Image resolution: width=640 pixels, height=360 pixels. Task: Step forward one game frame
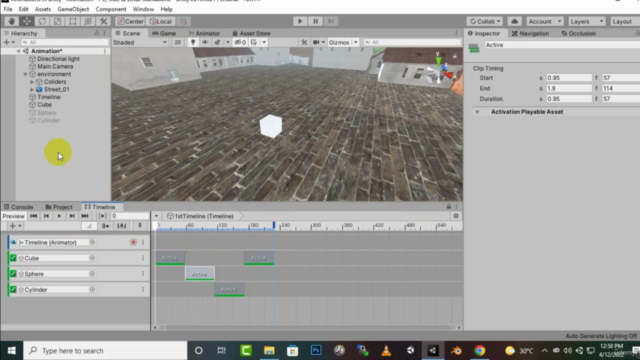click(331, 21)
